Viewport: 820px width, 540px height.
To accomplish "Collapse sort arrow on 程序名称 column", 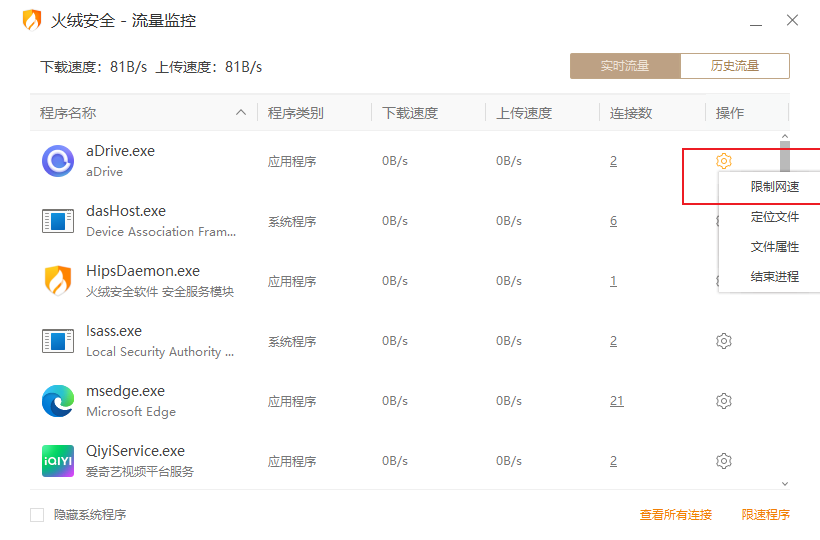I will 241,113.
